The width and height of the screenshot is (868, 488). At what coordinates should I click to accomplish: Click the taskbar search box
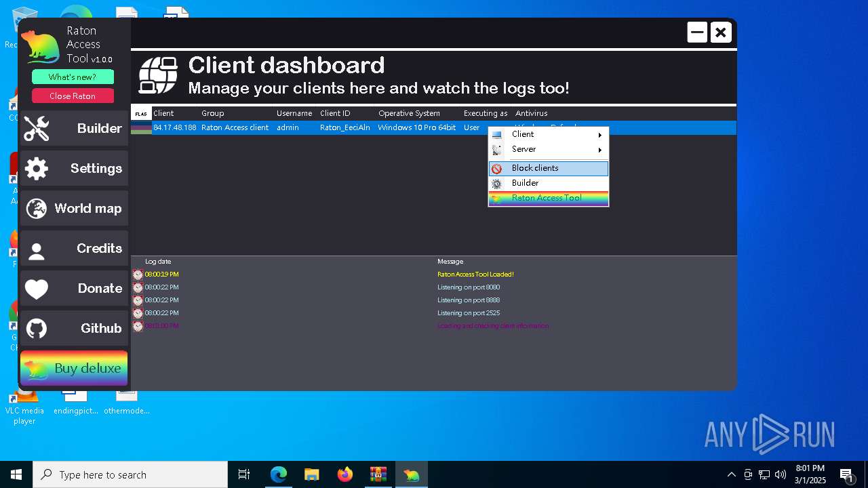[x=130, y=474]
